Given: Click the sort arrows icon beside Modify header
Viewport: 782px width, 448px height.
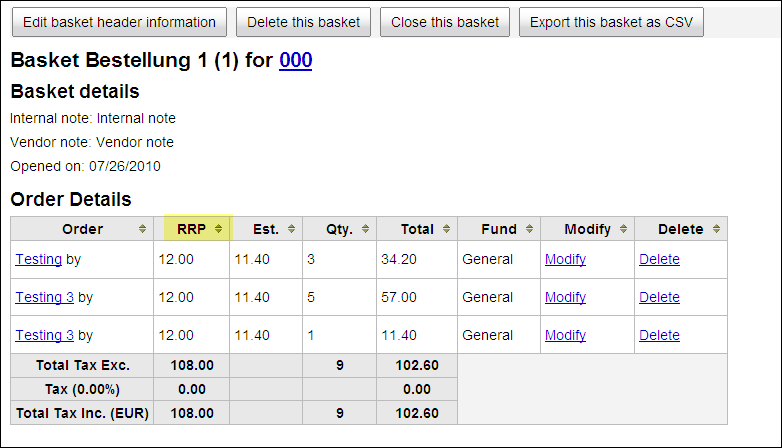Looking at the screenshot, I should click(623, 229).
